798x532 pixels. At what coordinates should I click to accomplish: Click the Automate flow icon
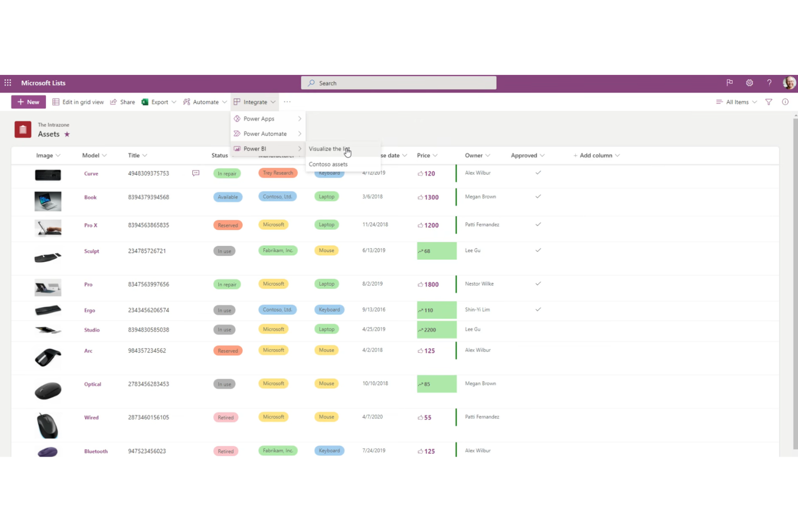187,102
